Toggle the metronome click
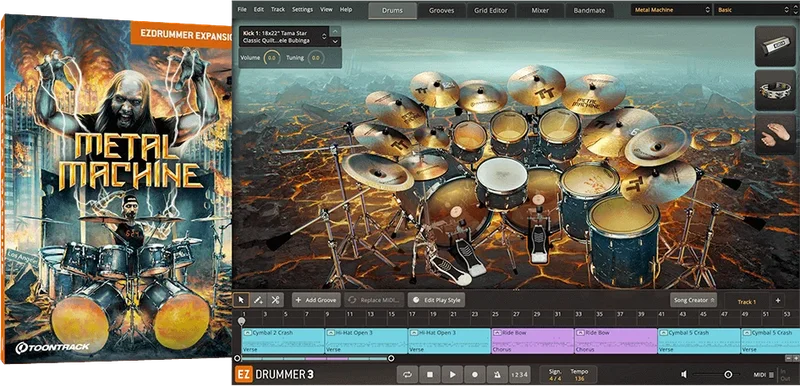This screenshot has width=800, height=386. [497, 374]
